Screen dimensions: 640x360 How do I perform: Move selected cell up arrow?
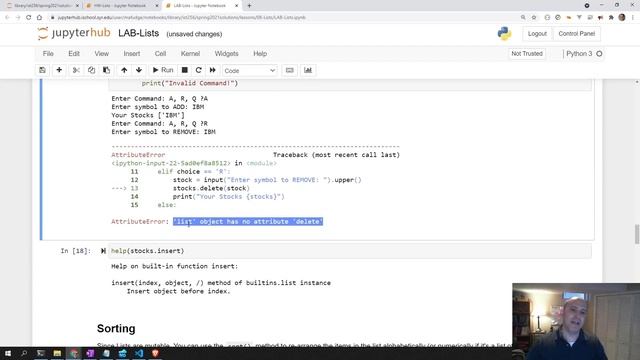coord(124,70)
